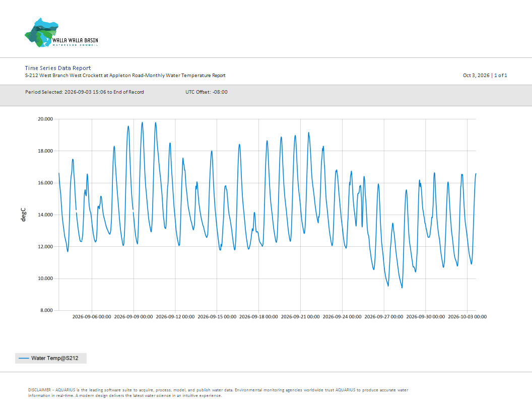The image size is (532, 411).
Task: Click the degC axis title
Action: (x=23, y=215)
